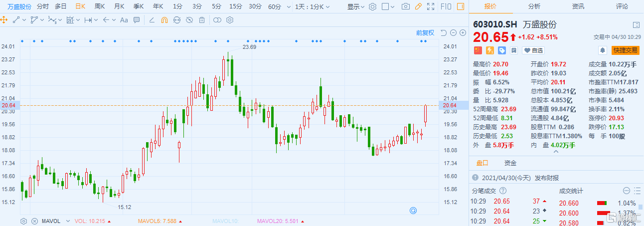Open polyline tool options arrow
Screen dimensions: 644x226
(42, 20)
